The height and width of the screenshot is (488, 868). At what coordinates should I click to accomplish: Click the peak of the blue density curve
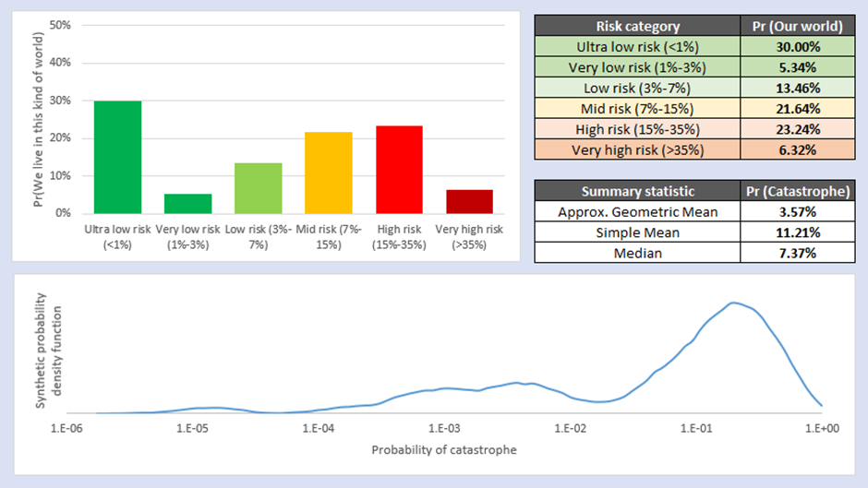(x=734, y=303)
